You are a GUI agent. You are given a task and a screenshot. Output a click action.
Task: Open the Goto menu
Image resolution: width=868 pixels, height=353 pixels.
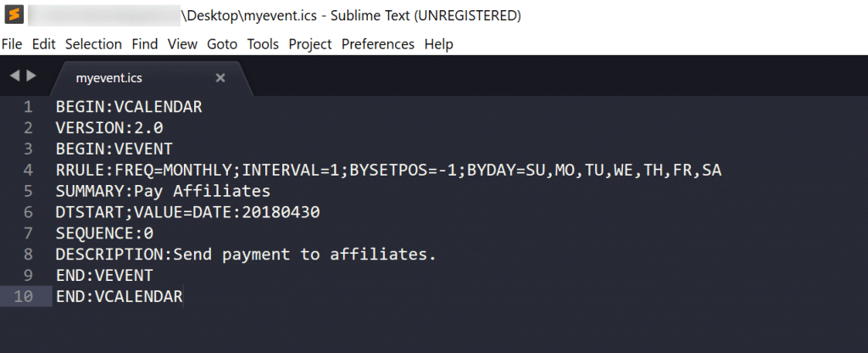tap(222, 44)
